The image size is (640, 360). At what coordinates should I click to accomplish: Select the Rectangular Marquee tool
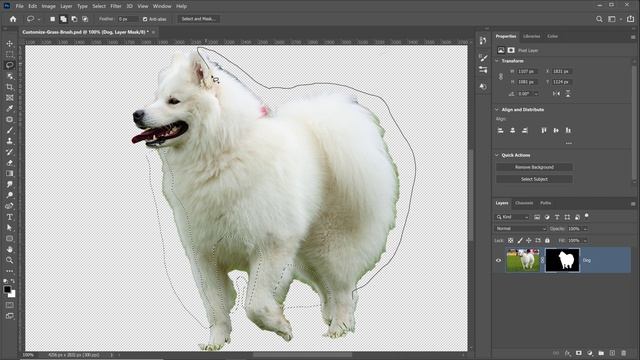click(x=9, y=54)
